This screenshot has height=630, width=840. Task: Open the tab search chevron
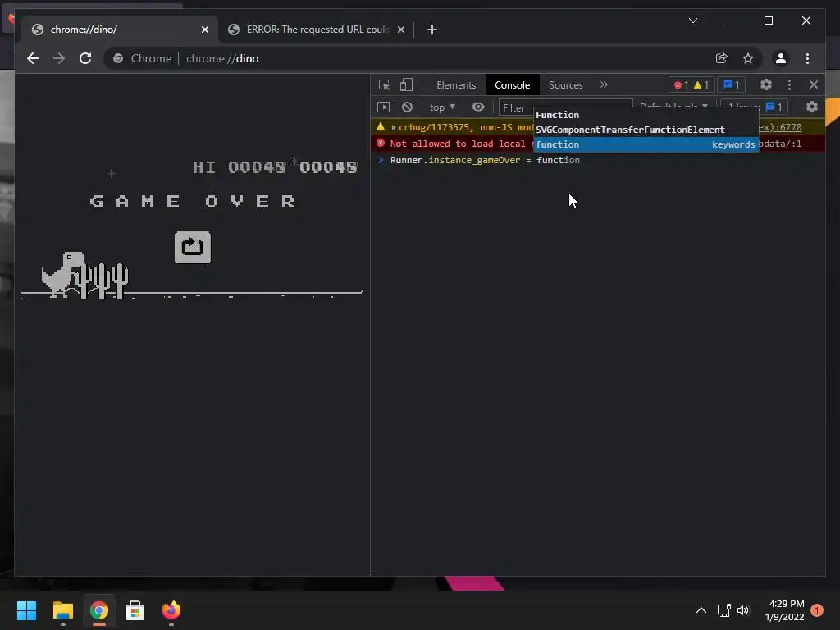[x=693, y=21]
